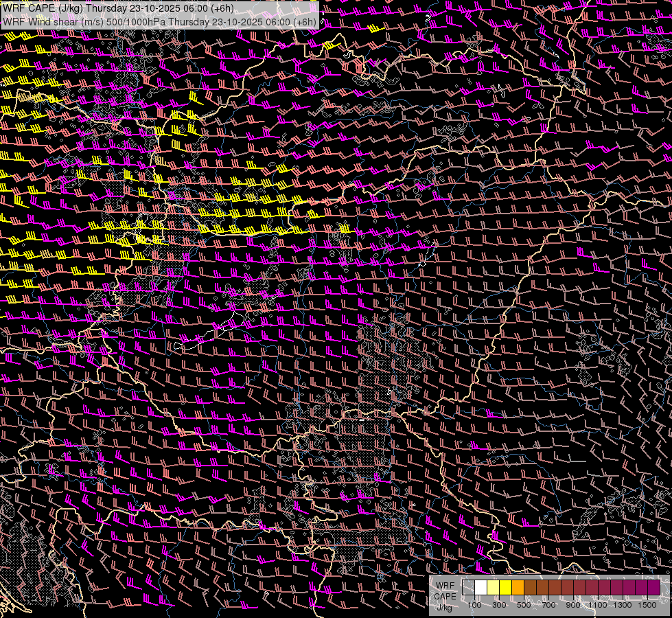The width and height of the screenshot is (672, 618).
Task: Click the white swatch in the CAPE legend
Action: (481, 588)
